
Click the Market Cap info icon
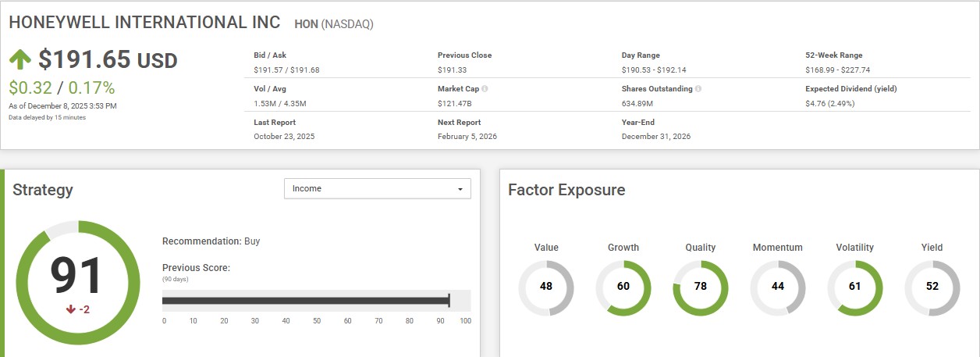point(485,89)
